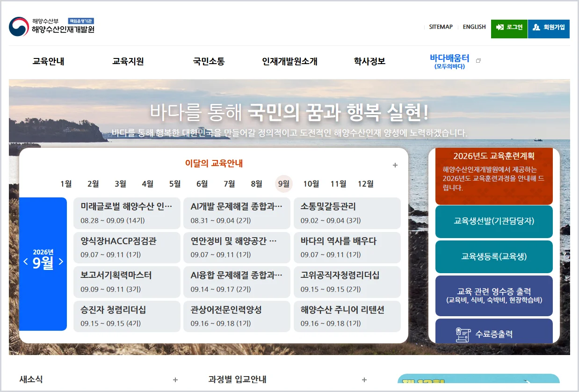Select the 5월 tab
This screenshot has width=579, height=392.
175,184
